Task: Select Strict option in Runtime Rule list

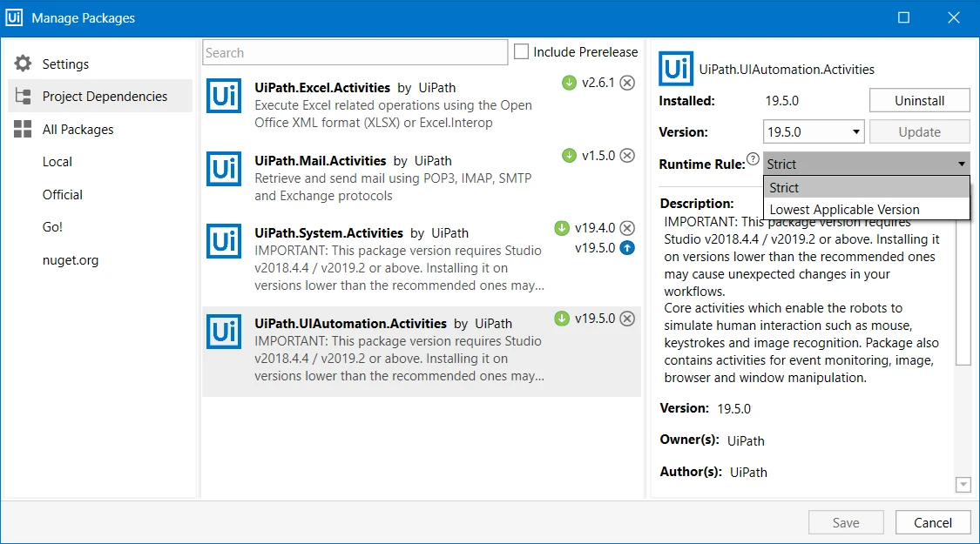Action: (x=866, y=187)
